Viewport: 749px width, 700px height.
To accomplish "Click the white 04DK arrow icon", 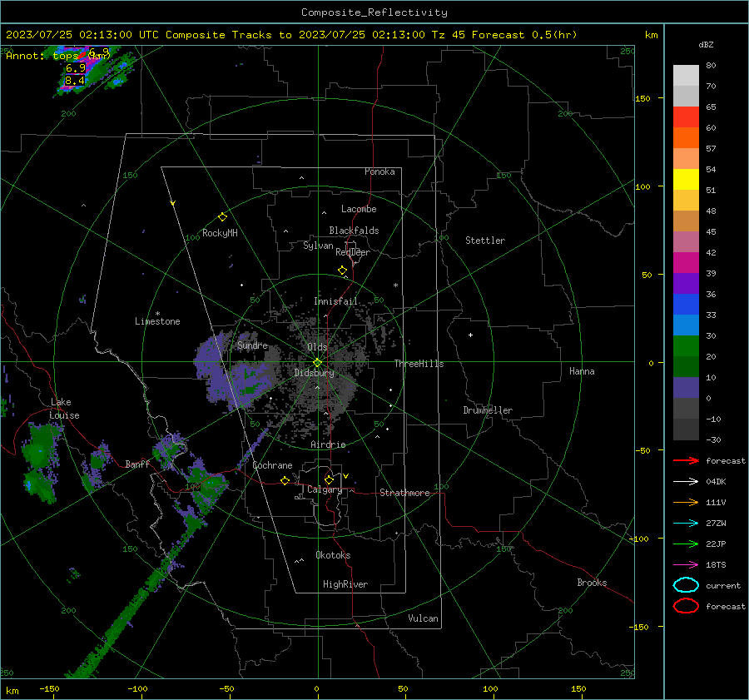I will coord(686,481).
